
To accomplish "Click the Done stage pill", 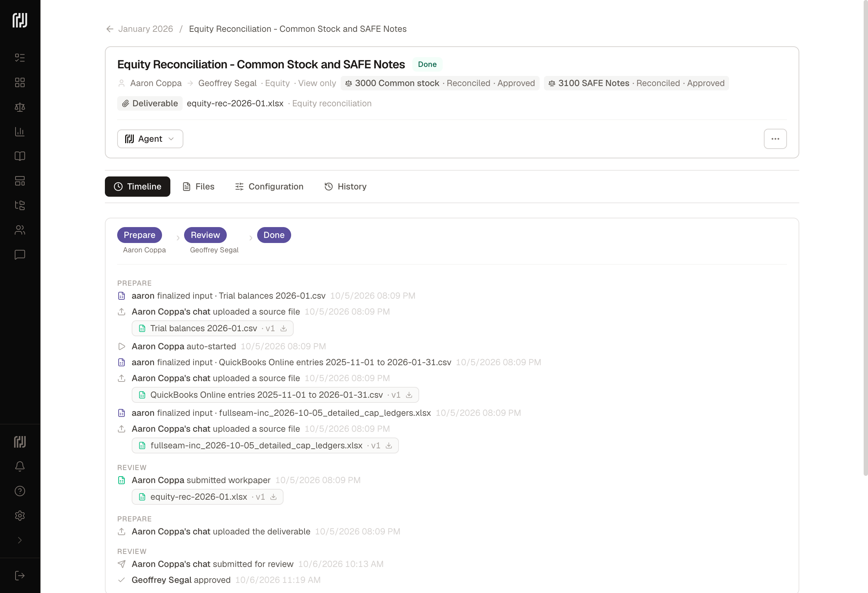I will click(x=274, y=235).
